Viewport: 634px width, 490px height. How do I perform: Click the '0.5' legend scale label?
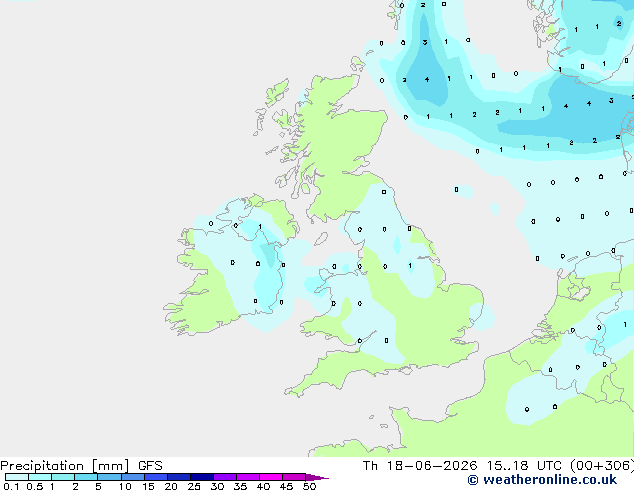(x=35, y=486)
